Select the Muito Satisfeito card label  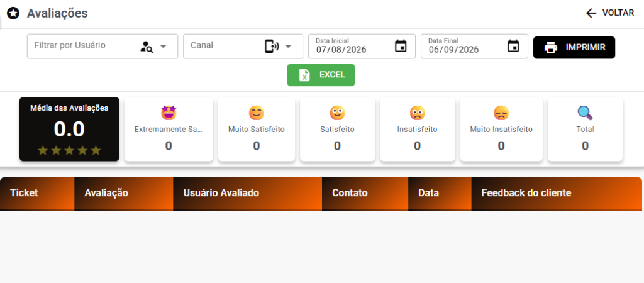point(257,130)
